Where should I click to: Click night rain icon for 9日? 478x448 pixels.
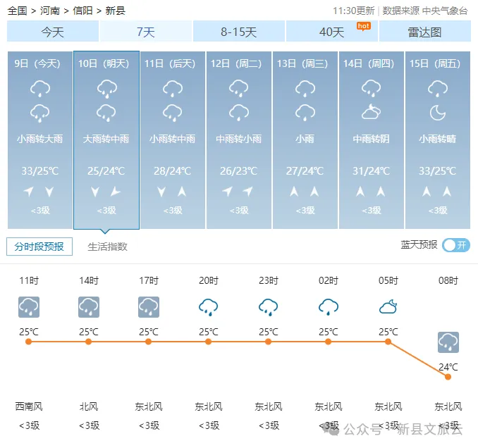[40, 113]
